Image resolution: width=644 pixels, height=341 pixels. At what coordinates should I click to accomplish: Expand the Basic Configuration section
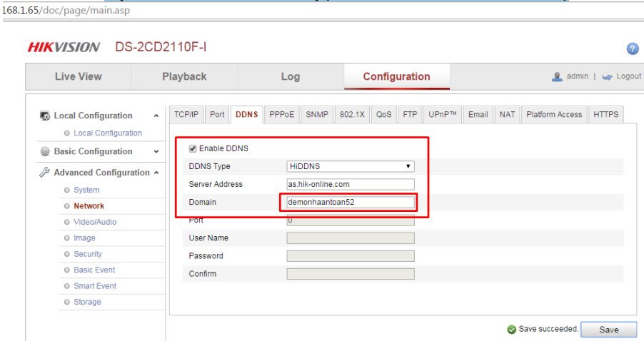pos(156,151)
